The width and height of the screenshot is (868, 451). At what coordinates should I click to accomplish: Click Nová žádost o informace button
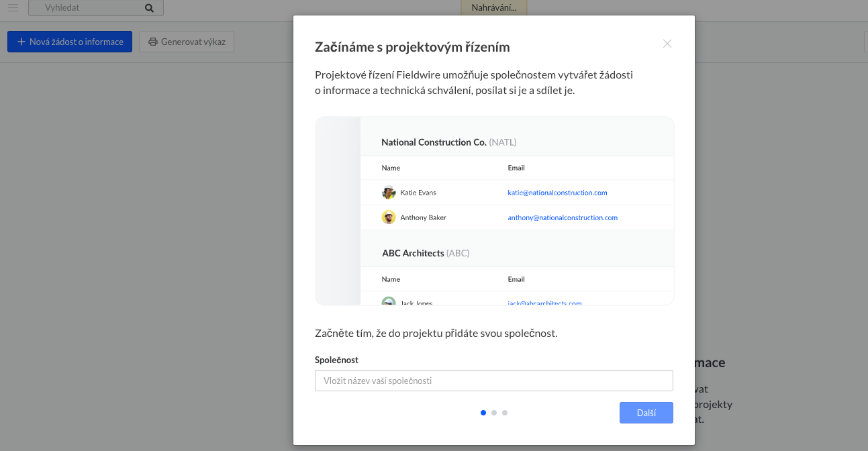70,42
